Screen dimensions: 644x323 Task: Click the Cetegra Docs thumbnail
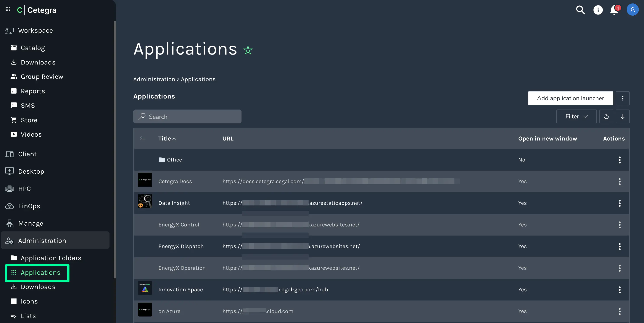point(145,180)
